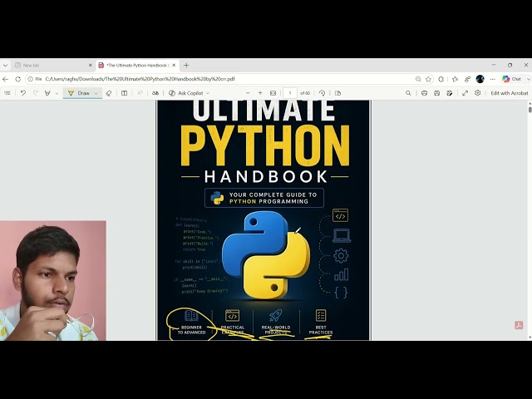The height and width of the screenshot is (399, 532).
Task: Close the New tab tab
Action: pyautogui.click(x=91, y=65)
